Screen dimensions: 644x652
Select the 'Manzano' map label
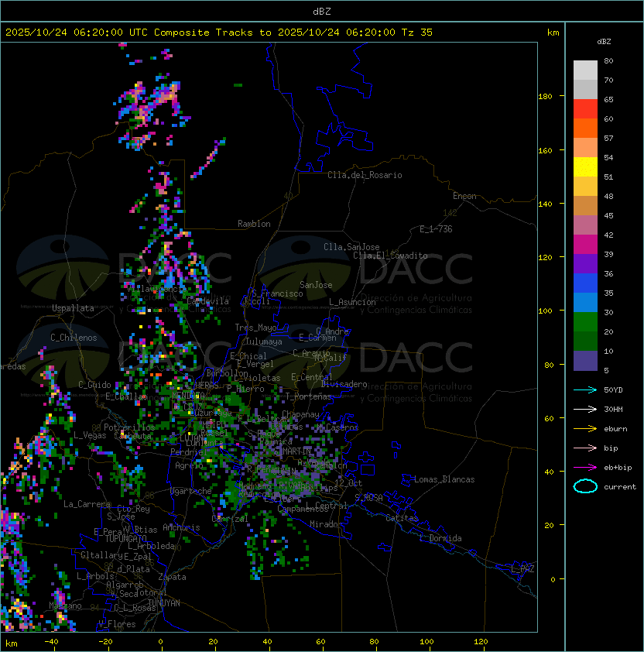65,606
